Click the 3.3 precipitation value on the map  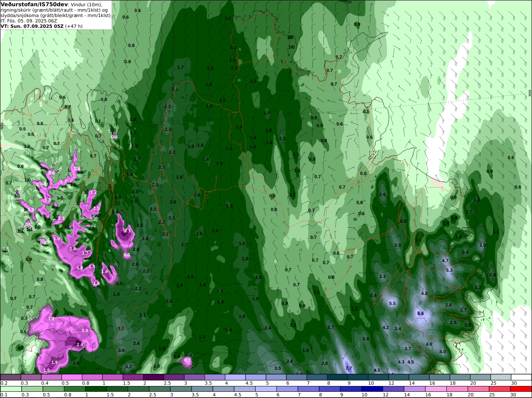[x=382, y=276]
